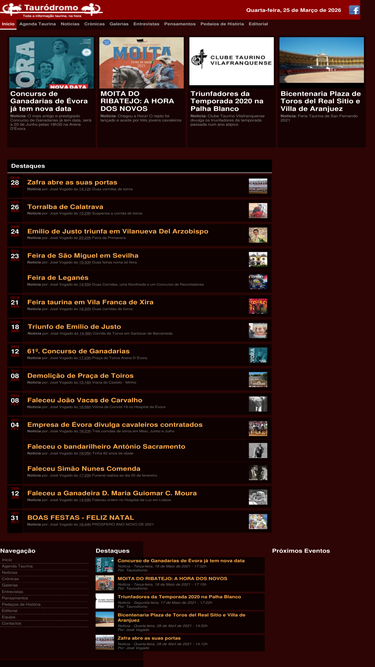Screen dimensions: 375x667
Task: Open '61º. Concurso de Ganadarias' article
Action: click(x=78, y=351)
